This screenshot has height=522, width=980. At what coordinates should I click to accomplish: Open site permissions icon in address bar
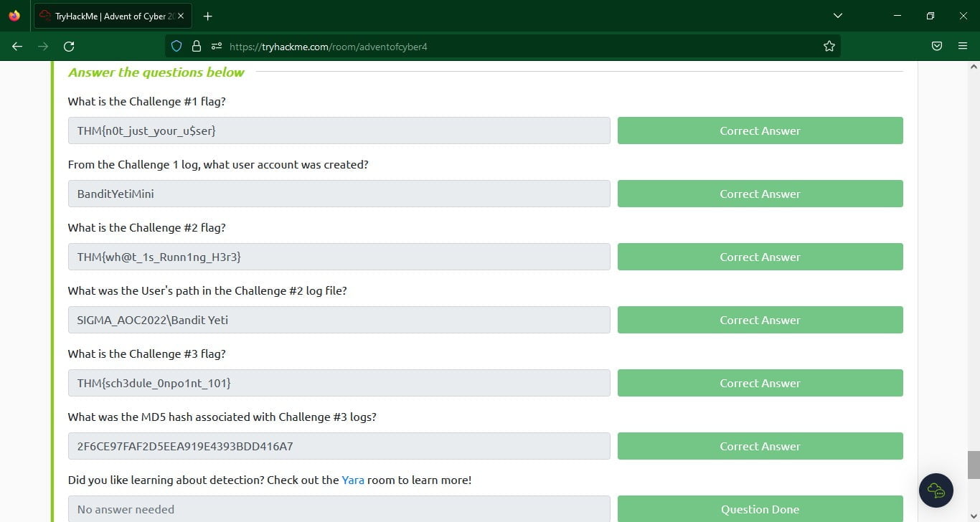coord(217,46)
